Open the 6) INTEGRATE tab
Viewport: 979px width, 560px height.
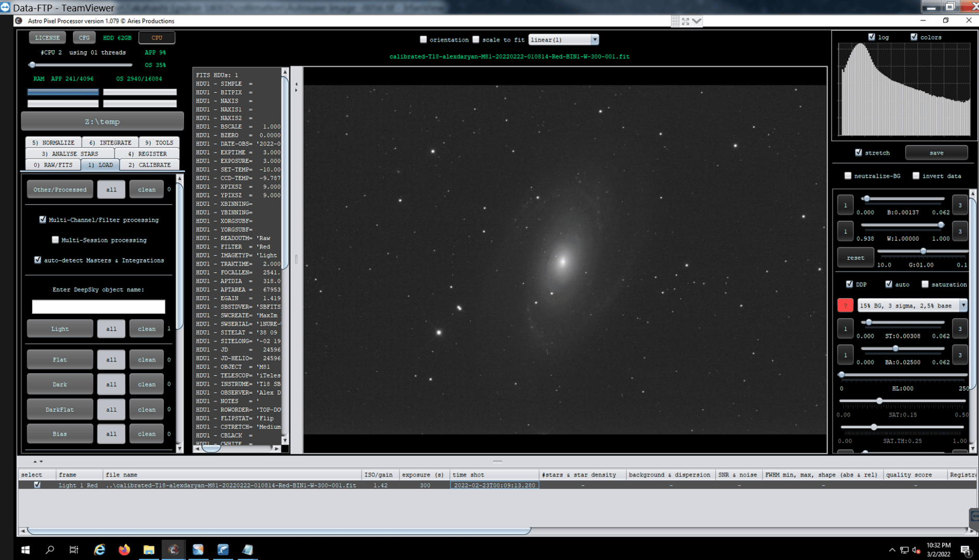(110, 143)
